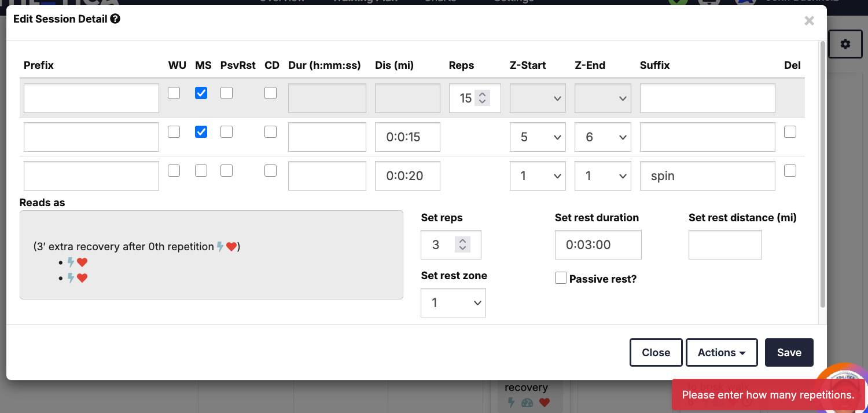Uncheck MS checkbox in the second row
The image size is (868, 413).
point(201,132)
